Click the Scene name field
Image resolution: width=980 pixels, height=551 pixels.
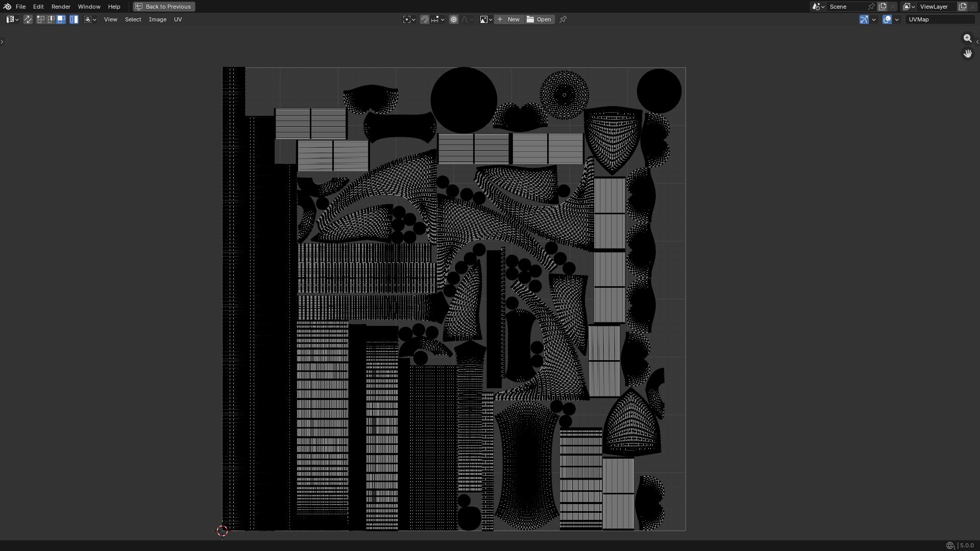tap(847, 7)
